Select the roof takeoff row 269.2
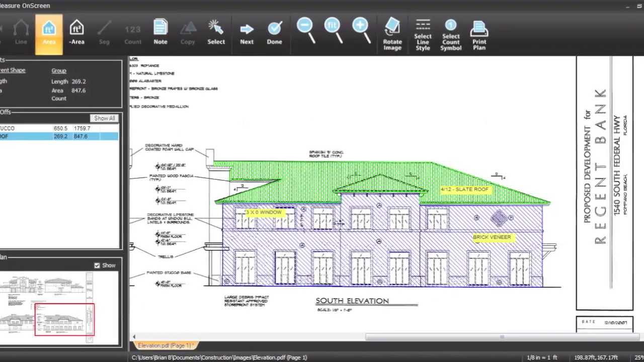Viewport: 644px width, 362px height. [x=59, y=136]
